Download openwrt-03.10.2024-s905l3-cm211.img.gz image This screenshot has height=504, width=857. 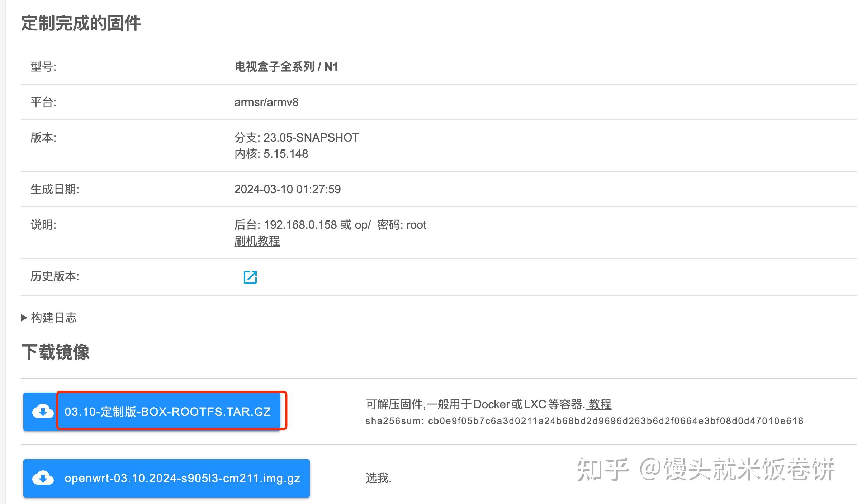(182, 478)
